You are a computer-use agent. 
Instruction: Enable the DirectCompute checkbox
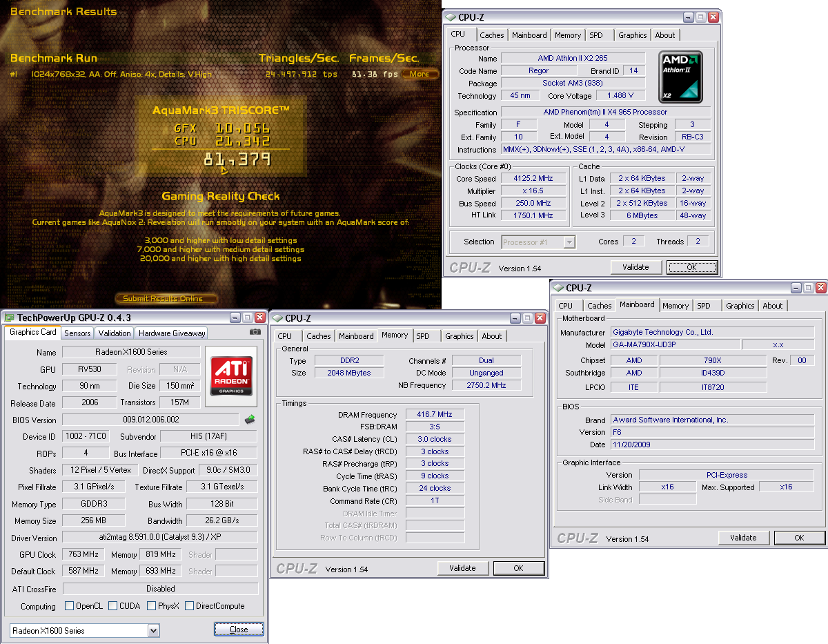click(189, 606)
